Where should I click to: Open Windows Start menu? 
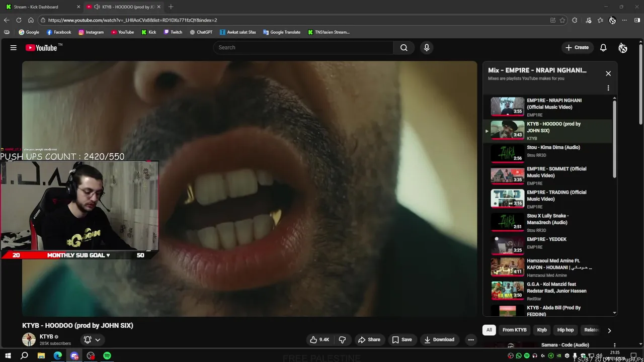coord(8,356)
